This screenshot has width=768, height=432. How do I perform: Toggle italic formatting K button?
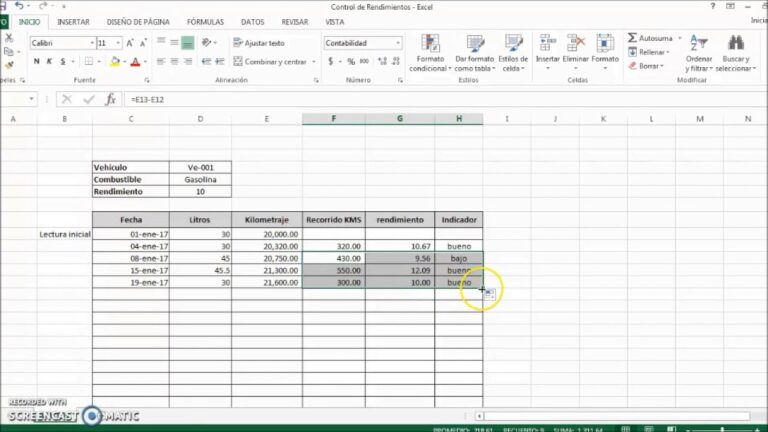(x=50, y=62)
